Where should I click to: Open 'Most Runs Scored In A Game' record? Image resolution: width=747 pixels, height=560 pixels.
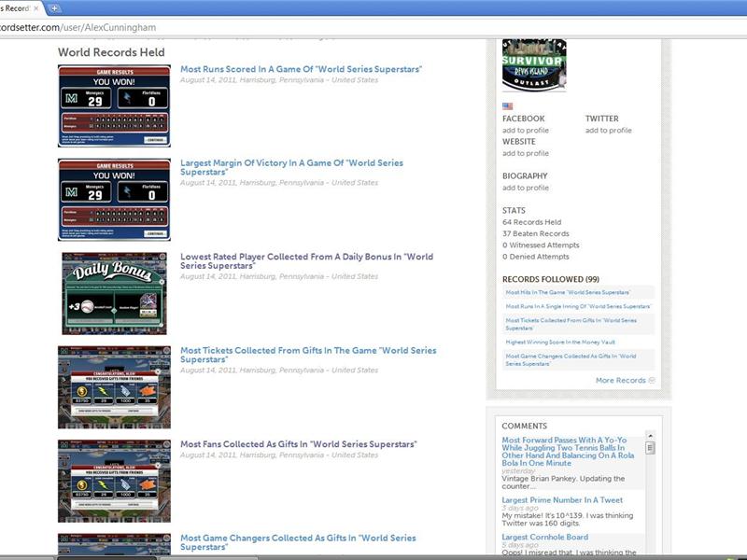[x=301, y=69]
